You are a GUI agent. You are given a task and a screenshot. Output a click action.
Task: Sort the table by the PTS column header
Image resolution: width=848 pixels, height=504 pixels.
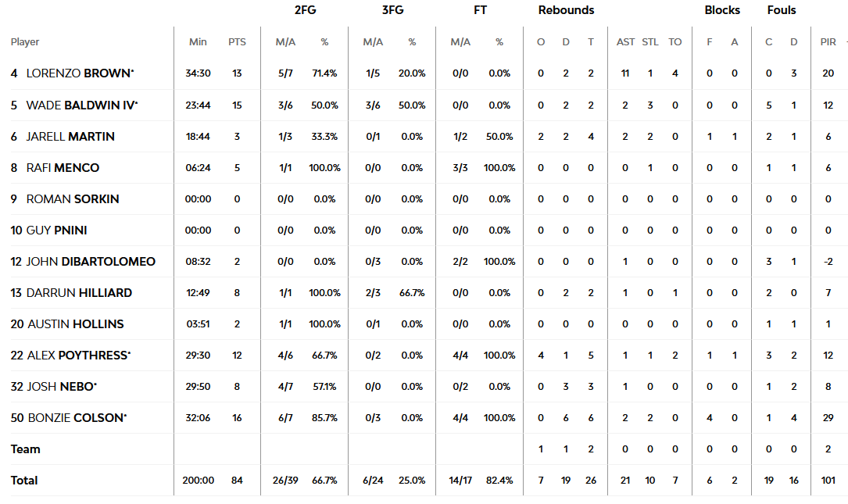click(237, 42)
